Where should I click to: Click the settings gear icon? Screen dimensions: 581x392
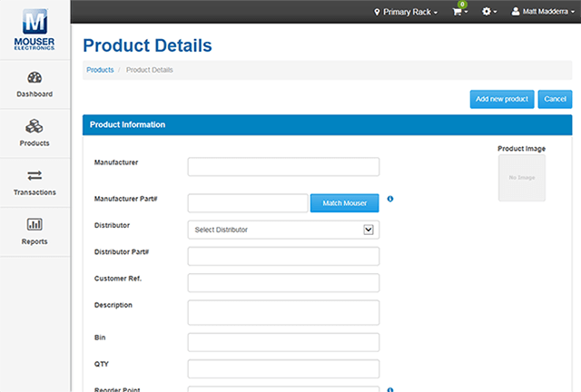[x=488, y=12]
